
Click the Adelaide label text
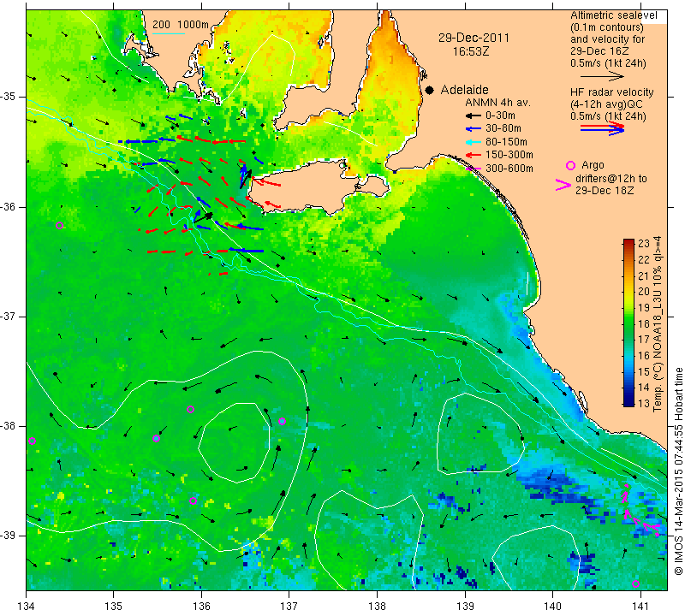[x=464, y=90]
